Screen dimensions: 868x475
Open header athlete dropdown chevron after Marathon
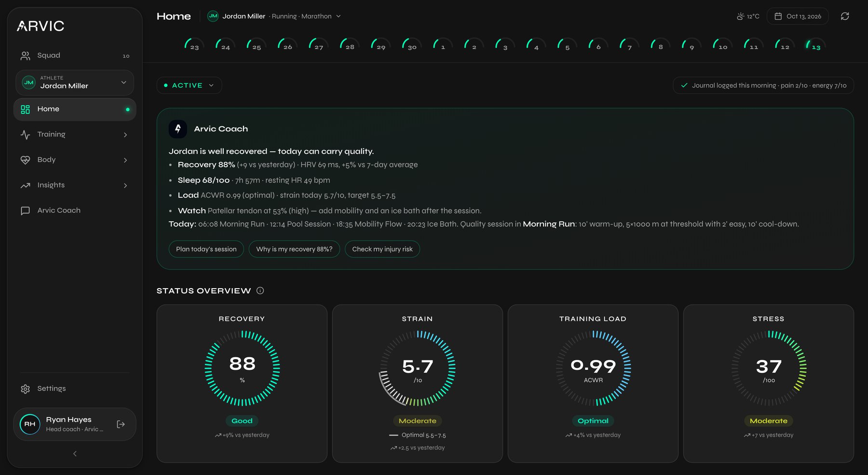pyautogui.click(x=339, y=16)
